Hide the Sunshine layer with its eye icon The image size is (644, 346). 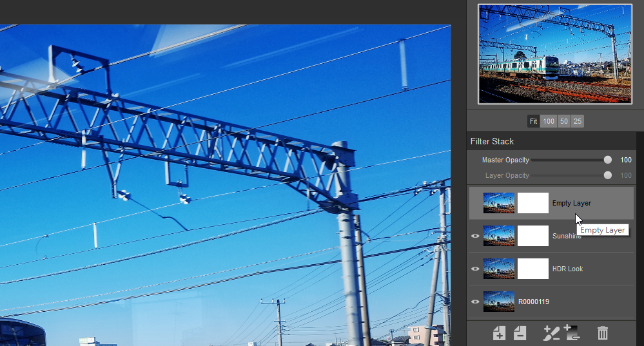(475, 236)
